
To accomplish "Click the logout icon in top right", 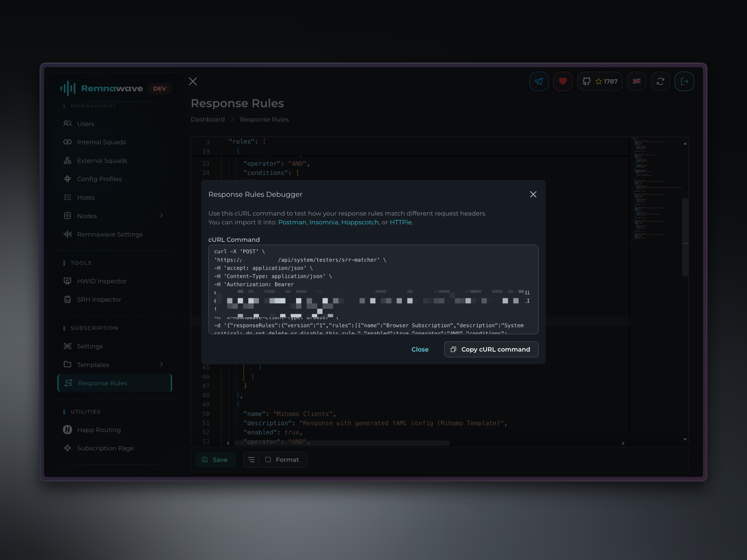I will point(684,81).
